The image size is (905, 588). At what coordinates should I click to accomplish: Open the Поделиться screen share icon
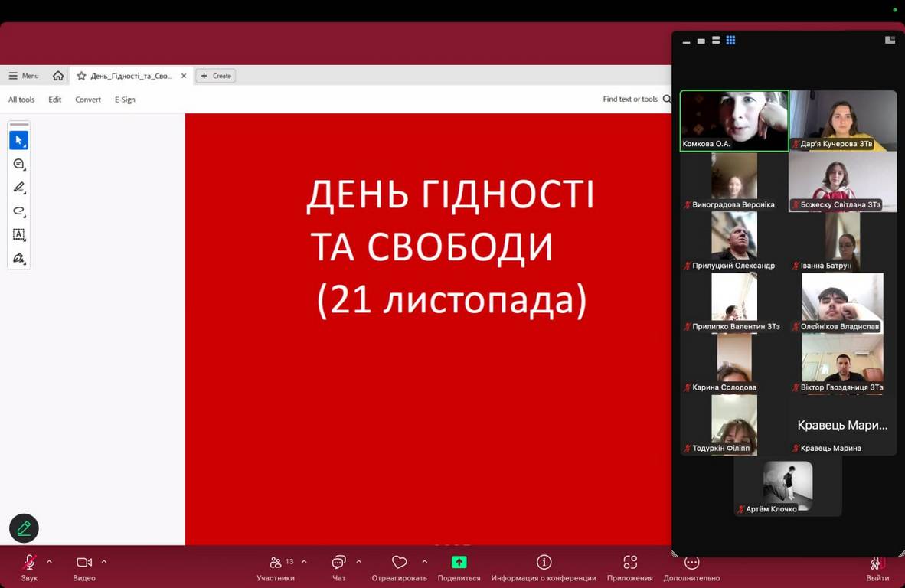[459, 563]
